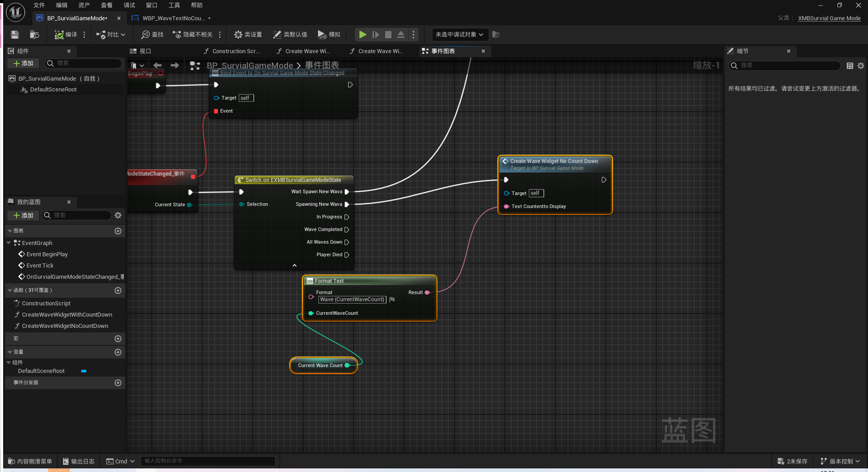Browse to the asset in the Content Browser
Viewport: 868px width, 472px height.
[x=34, y=35]
